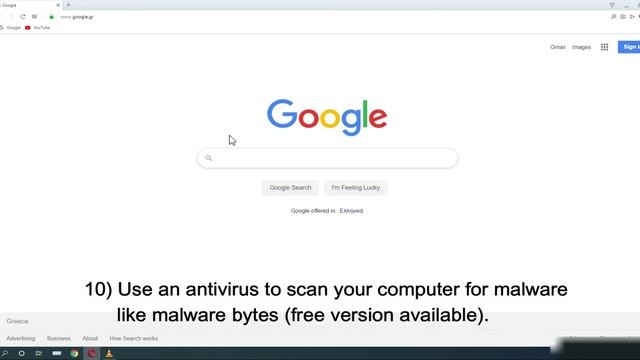This screenshot has width=640, height=360.
Task: Open the speed dial grid icon
Action: (34, 17)
